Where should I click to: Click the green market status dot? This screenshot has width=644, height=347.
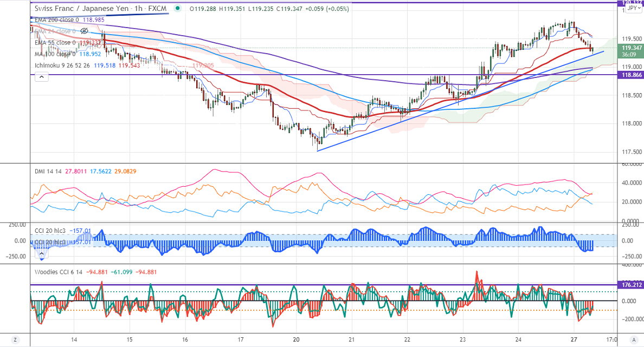[177, 8]
